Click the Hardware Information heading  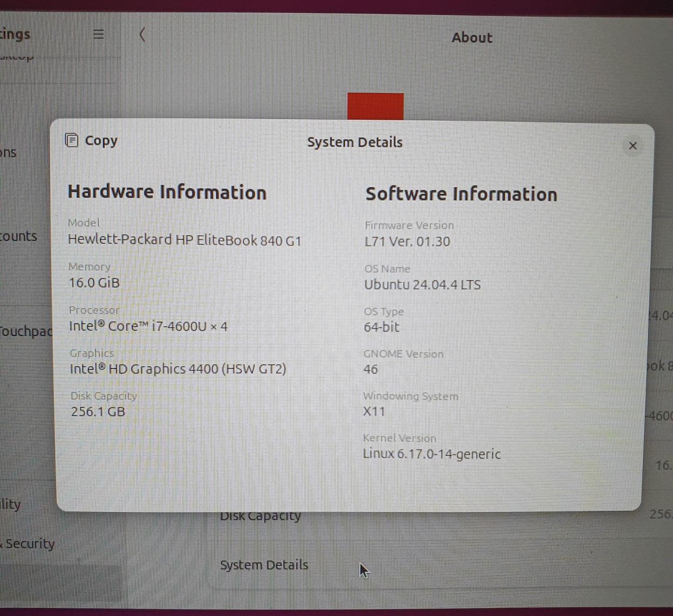coord(167,192)
